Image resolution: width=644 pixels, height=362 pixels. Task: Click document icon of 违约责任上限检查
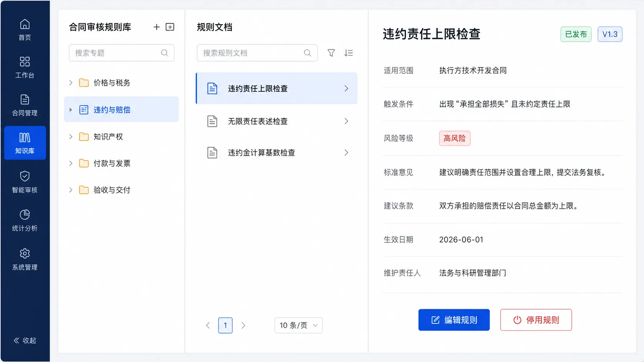(x=212, y=88)
